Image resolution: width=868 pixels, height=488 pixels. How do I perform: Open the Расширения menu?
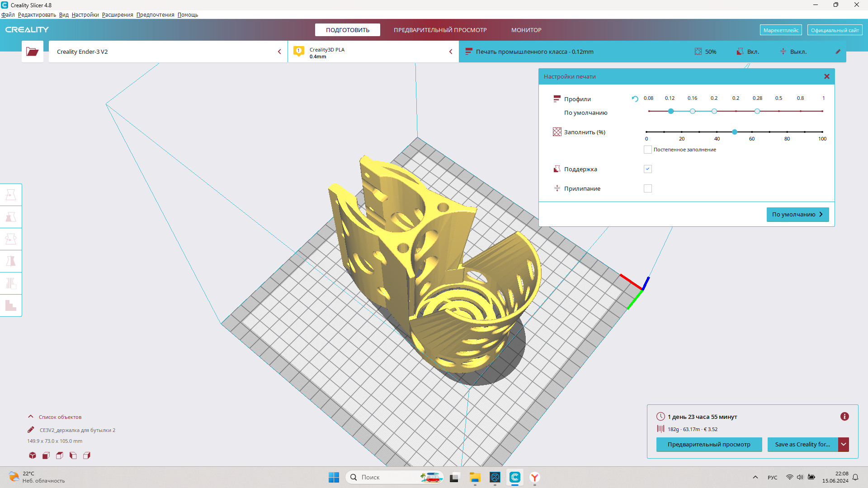(x=118, y=15)
